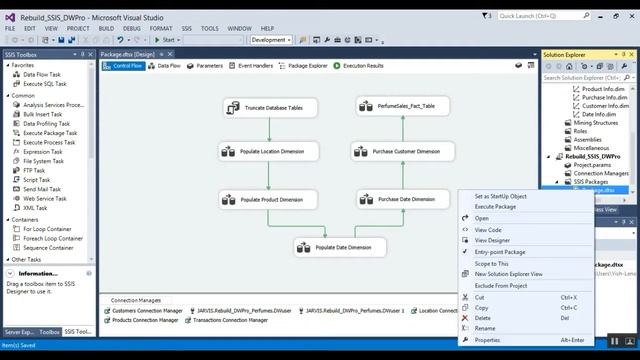This screenshot has height=360, width=640.
Task: Switch to the Data Flow tab
Action: 164,66
